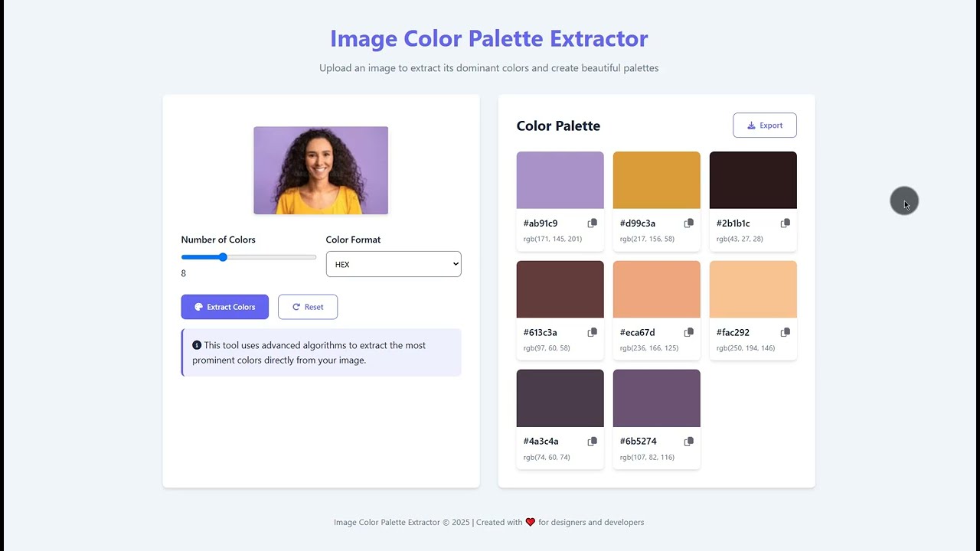Click the #613c3a hex text
Viewport: 980px width, 551px height.
point(541,332)
